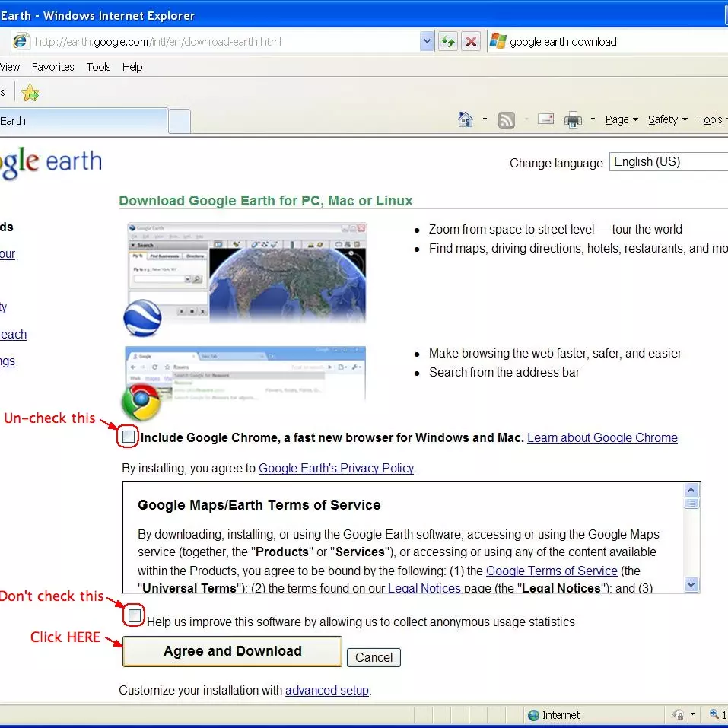Click the red Stop loading icon

coord(472,42)
